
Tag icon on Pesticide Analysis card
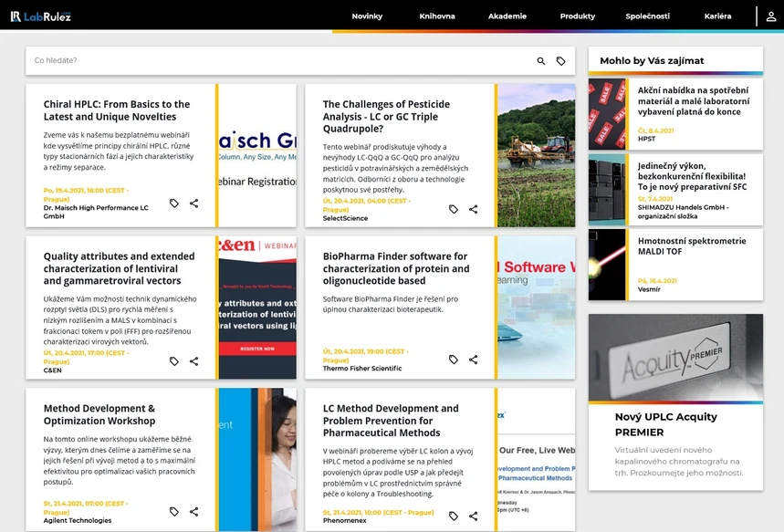454,209
